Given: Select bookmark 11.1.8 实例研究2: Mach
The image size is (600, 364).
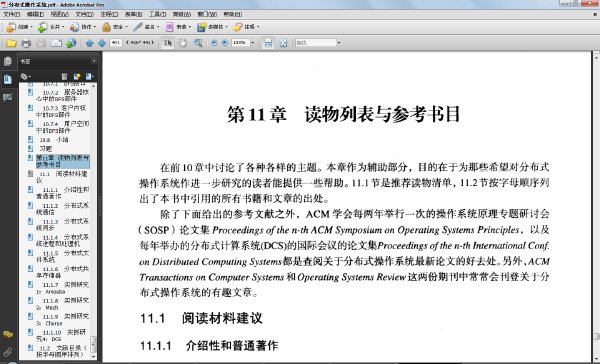Looking at the screenshot, I should coord(62,304).
